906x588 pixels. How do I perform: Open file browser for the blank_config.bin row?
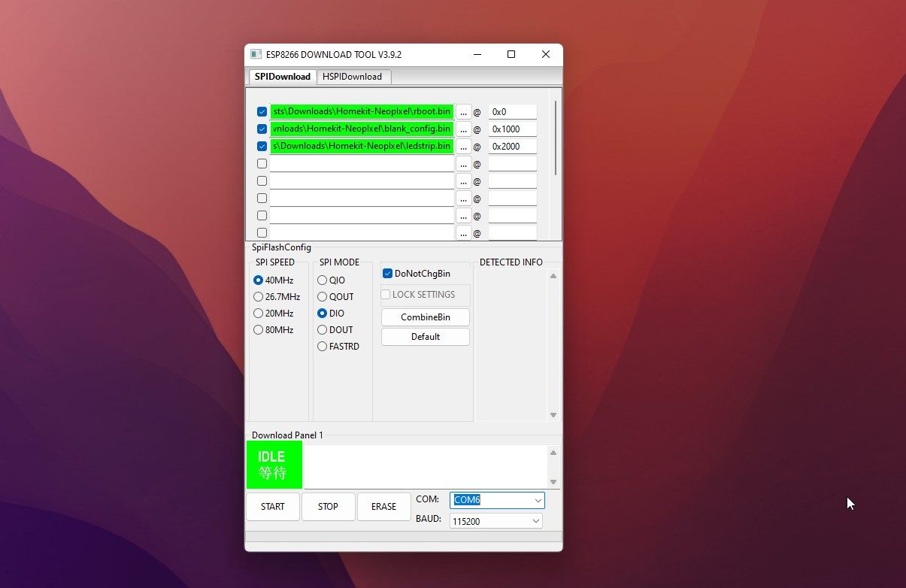tap(463, 129)
